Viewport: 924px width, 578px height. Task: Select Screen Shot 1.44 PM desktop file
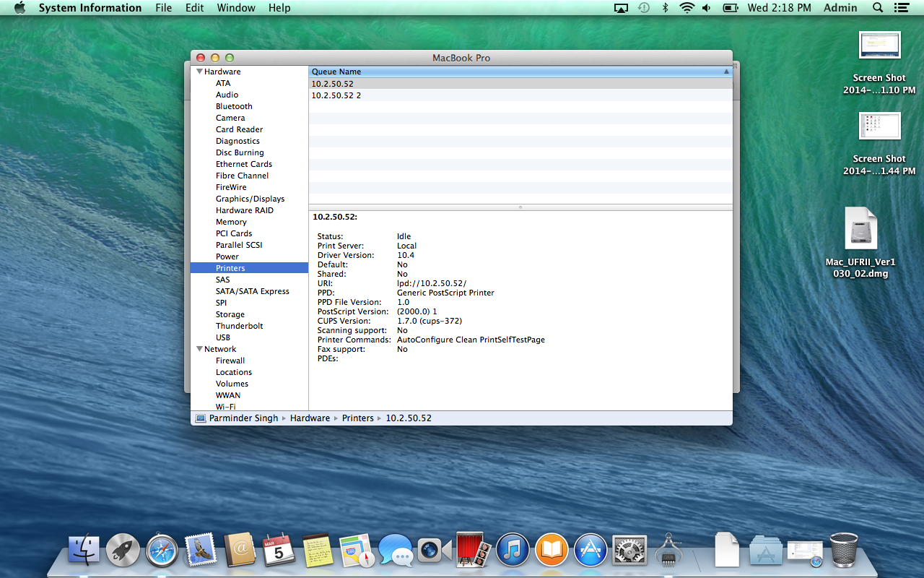click(879, 144)
